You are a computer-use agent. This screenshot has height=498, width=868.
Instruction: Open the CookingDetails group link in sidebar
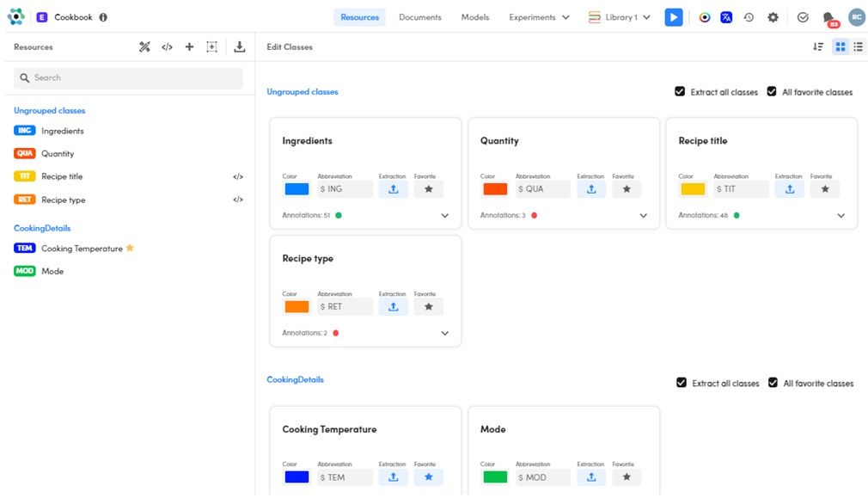42,228
